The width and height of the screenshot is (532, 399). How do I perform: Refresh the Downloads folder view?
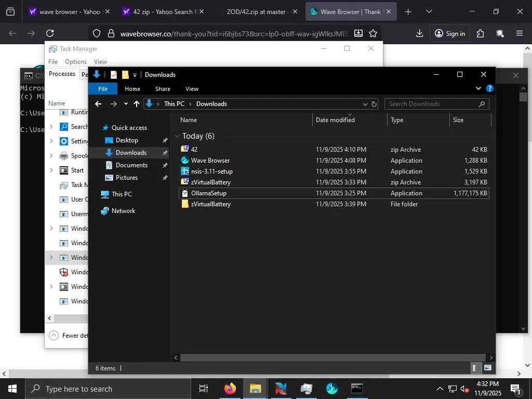point(374,104)
